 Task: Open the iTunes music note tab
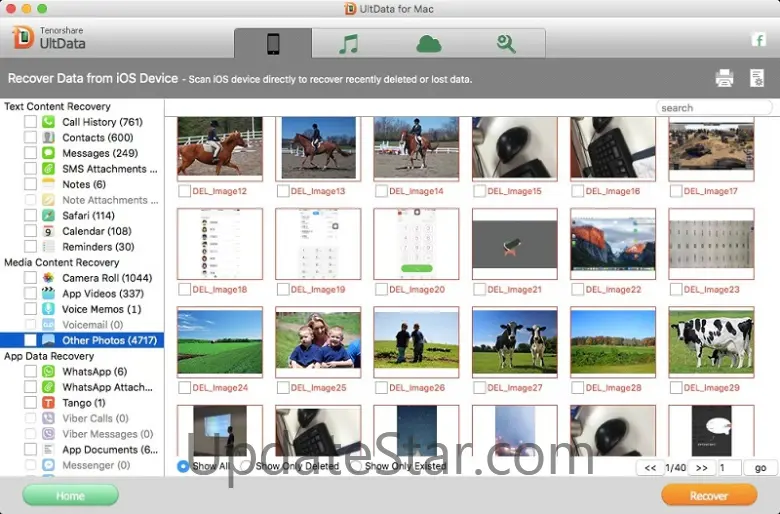[x=348, y=43]
